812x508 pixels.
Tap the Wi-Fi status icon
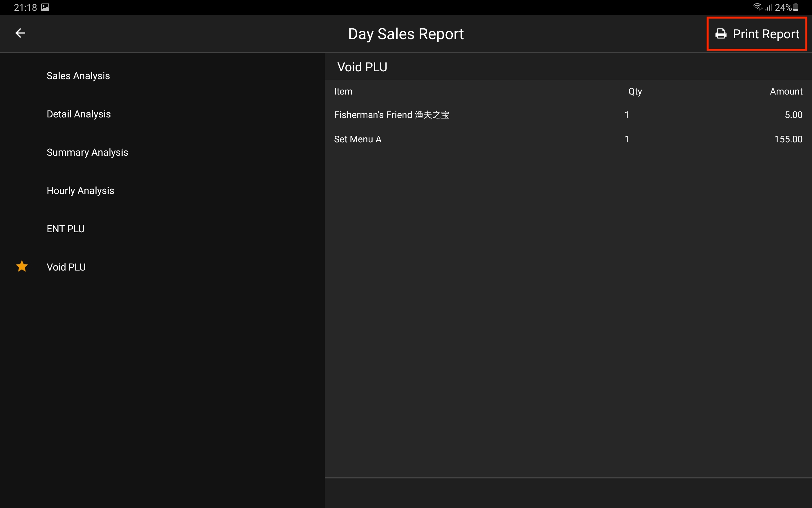pyautogui.click(x=757, y=7)
